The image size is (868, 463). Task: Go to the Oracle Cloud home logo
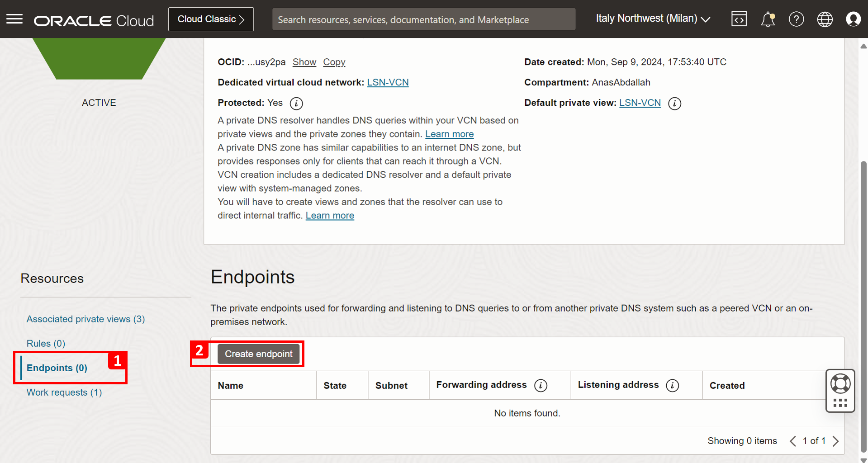94,21
